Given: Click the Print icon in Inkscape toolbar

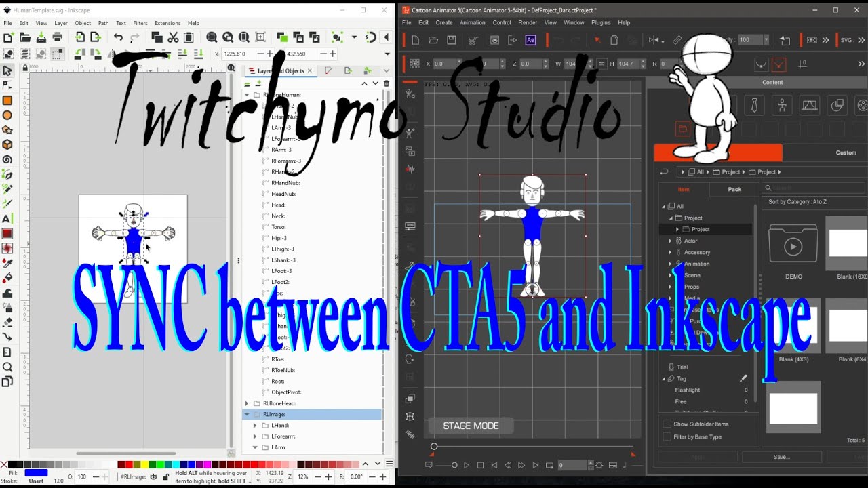Looking at the screenshot, I should (58, 37).
